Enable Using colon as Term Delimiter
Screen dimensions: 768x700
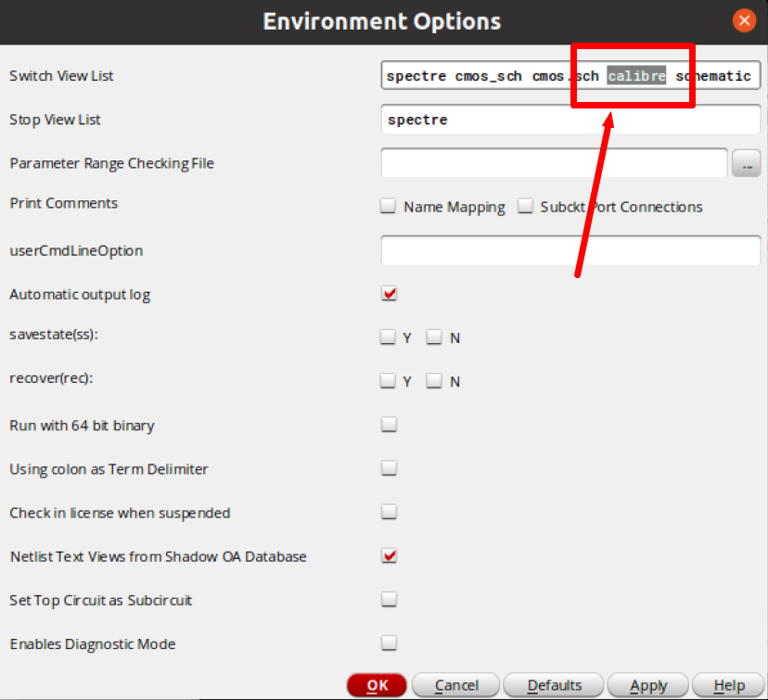coord(389,468)
